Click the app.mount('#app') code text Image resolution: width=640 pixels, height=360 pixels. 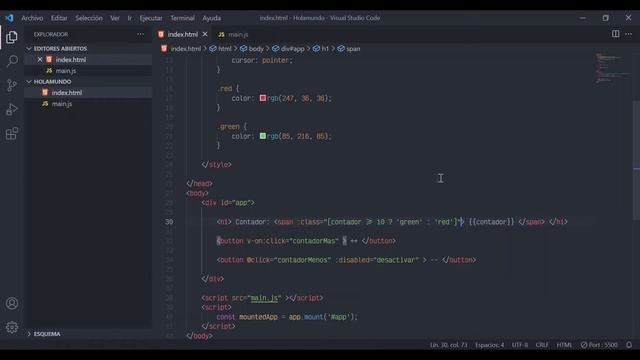[323, 317]
